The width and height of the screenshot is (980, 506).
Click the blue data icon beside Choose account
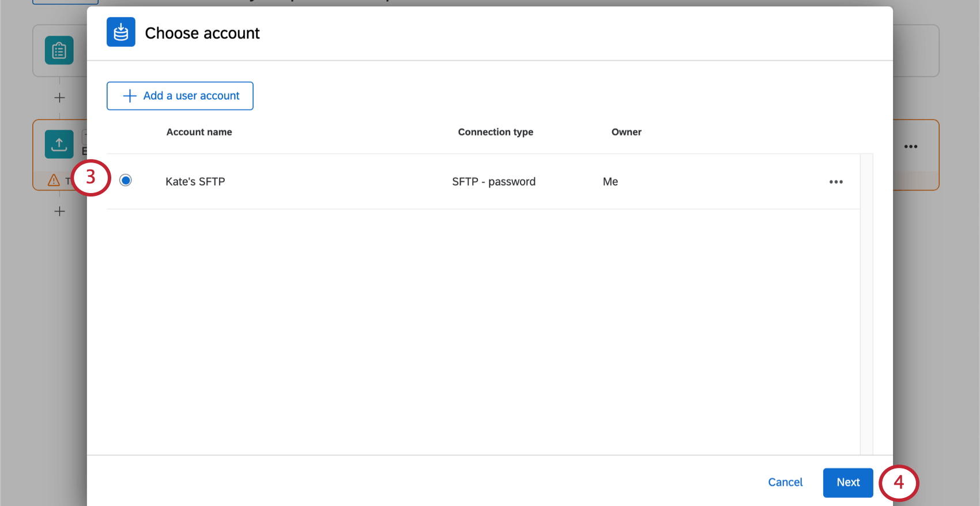[121, 32]
